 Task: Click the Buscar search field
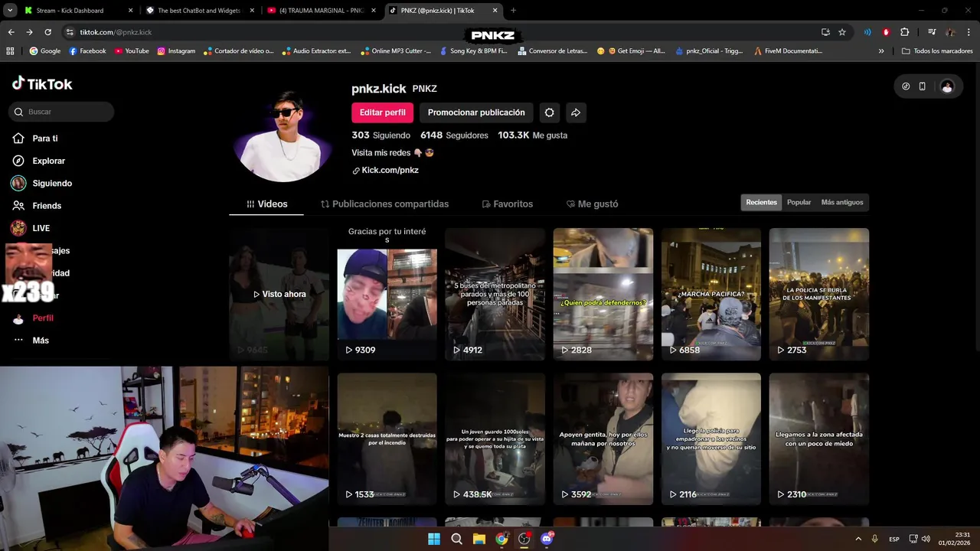[x=61, y=112]
